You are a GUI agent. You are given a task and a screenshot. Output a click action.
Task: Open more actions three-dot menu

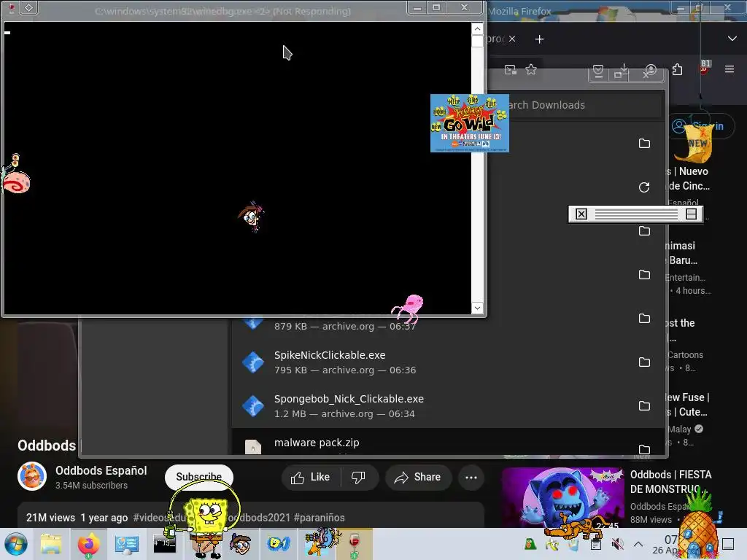(x=471, y=477)
